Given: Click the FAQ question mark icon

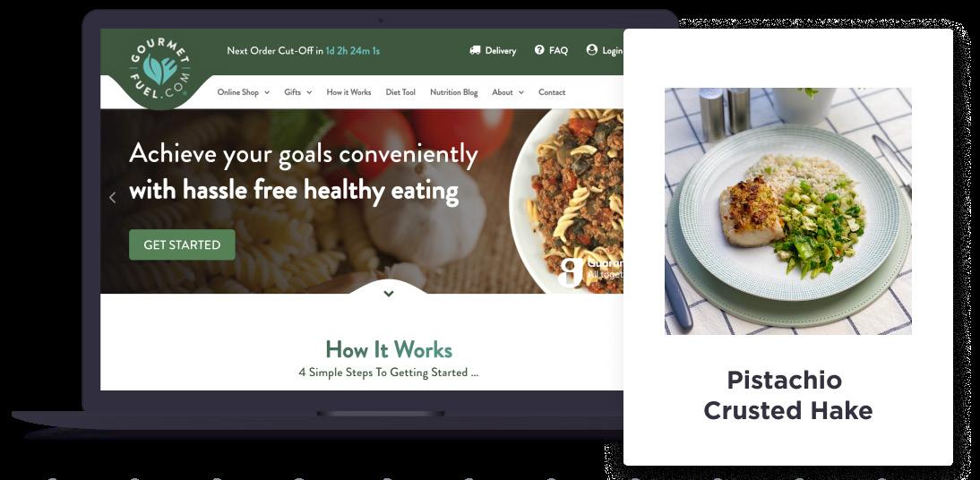Looking at the screenshot, I should [539, 50].
